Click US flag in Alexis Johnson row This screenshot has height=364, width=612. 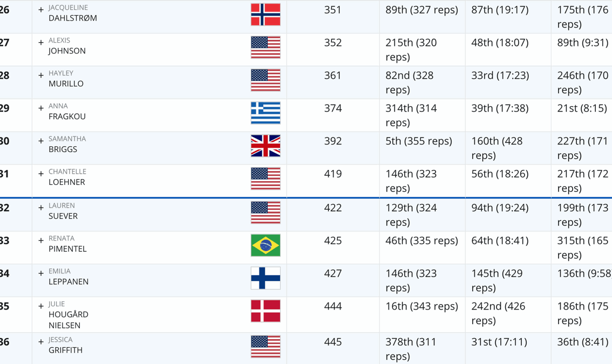click(266, 47)
